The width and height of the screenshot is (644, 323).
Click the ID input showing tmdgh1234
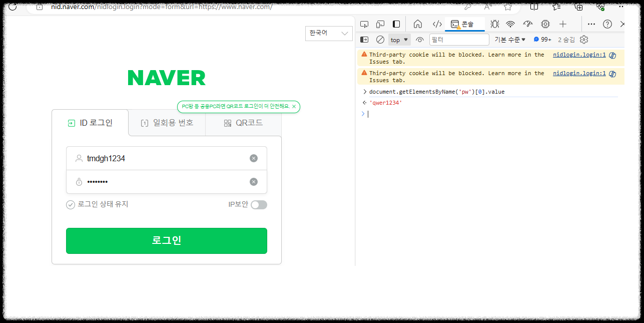(167, 158)
